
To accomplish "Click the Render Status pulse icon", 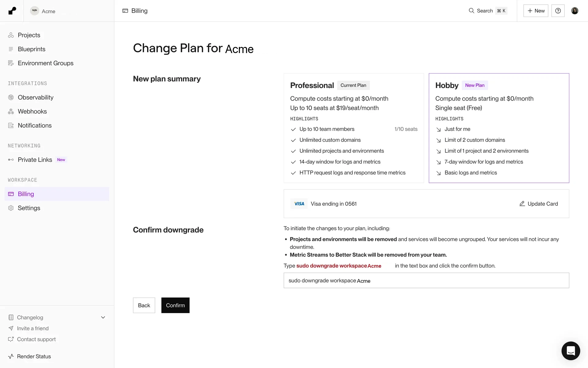I will coord(11,356).
